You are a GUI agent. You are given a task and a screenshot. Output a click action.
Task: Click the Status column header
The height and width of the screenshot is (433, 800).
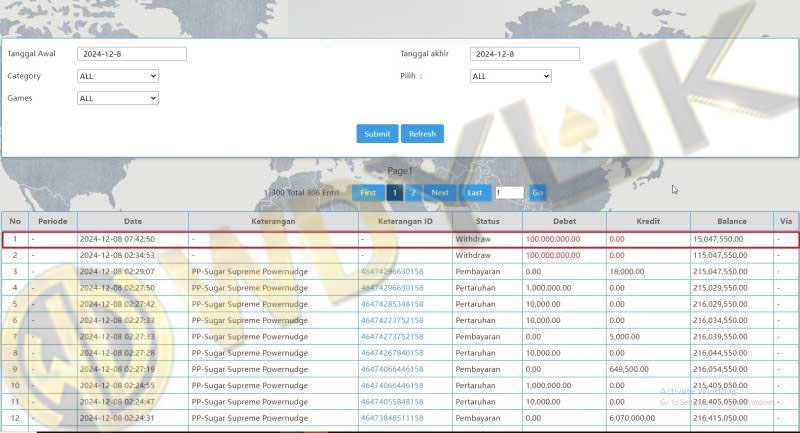[x=487, y=221]
